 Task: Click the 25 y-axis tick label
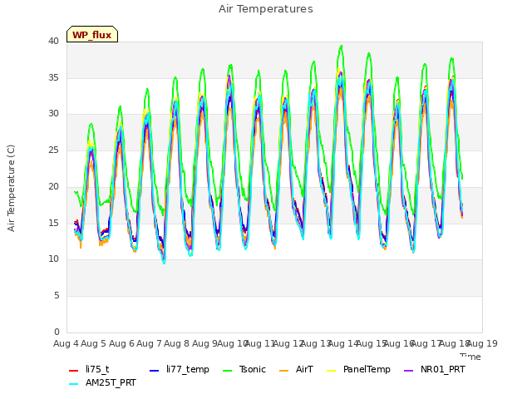coord(53,150)
